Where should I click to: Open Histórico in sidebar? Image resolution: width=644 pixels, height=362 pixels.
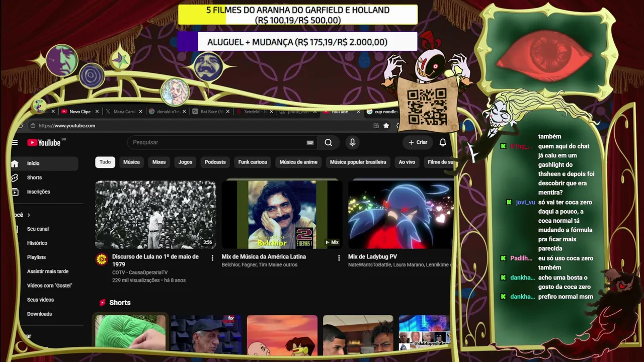pos(37,243)
